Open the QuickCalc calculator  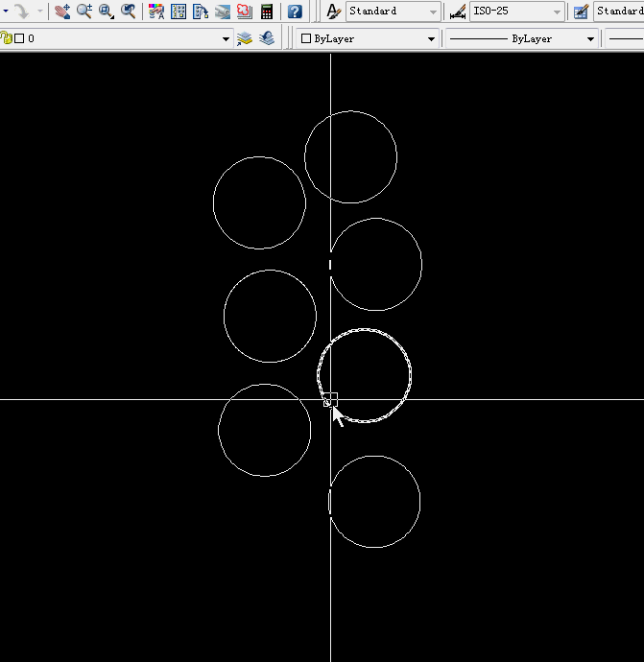coord(267,12)
